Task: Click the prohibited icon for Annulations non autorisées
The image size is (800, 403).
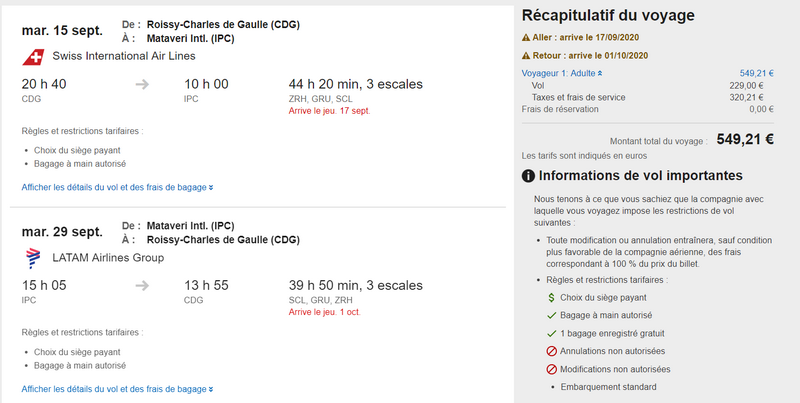Action: [552, 351]
